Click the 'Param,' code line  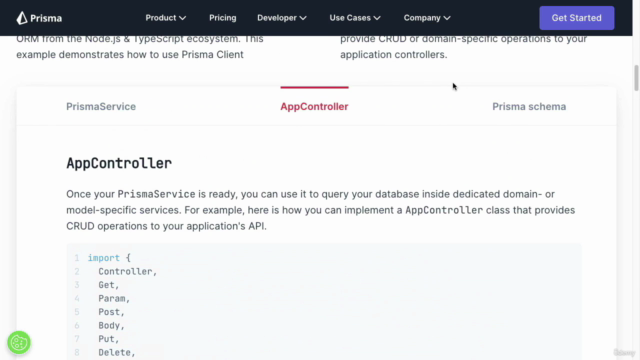coord(114,298)
